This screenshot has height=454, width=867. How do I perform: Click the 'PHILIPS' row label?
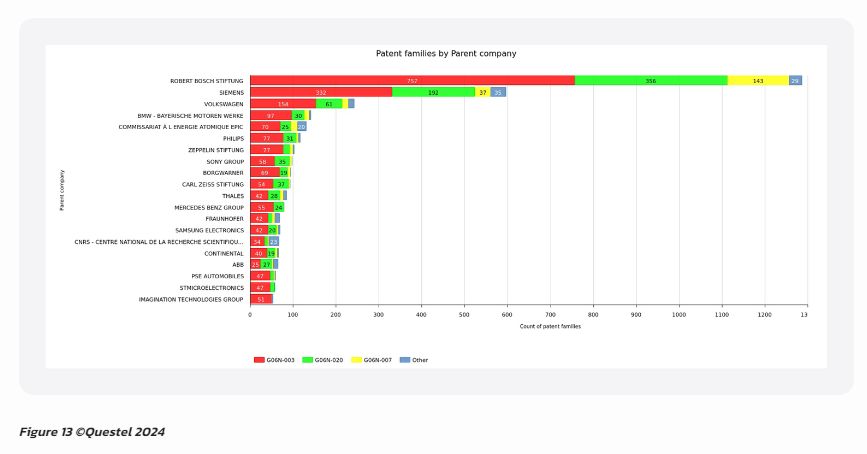233,139
